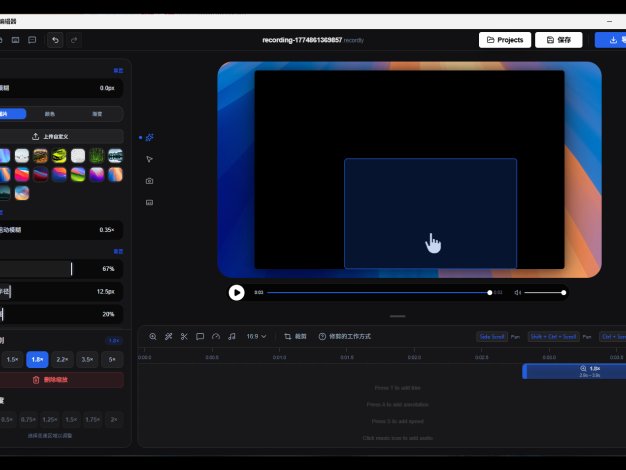Click the magic wand auto-zoom icon
The image size is (626, 470).
[168, 337]
